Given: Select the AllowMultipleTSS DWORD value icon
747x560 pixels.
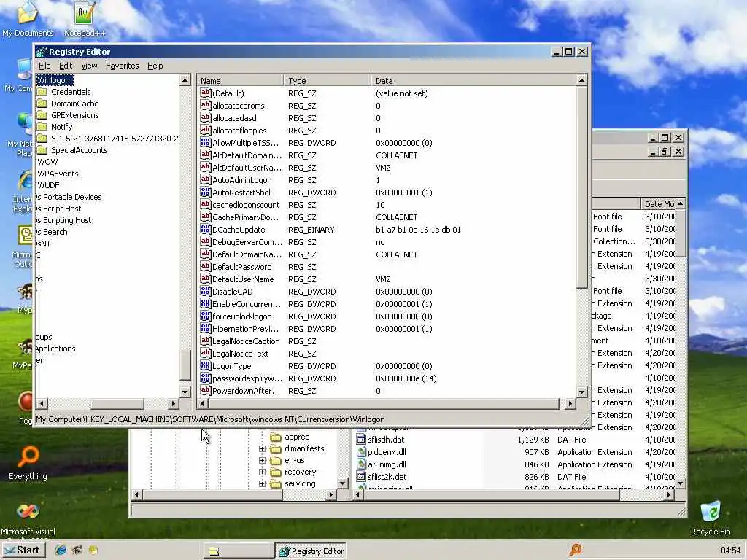Looking at the screenshot, I should pos(205,142).
